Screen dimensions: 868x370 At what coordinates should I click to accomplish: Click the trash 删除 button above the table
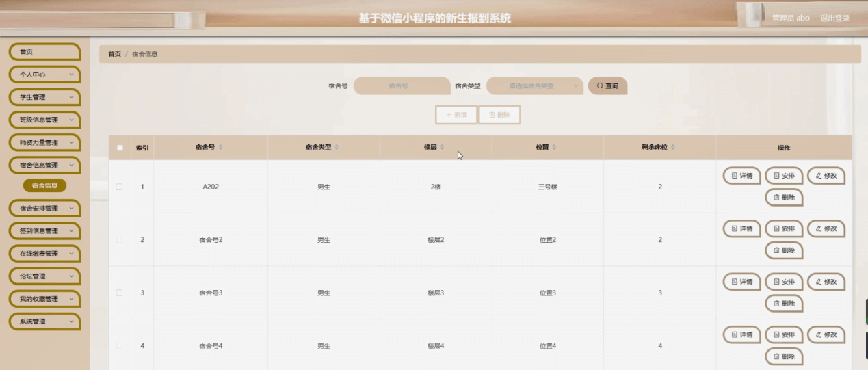(499, 115)
